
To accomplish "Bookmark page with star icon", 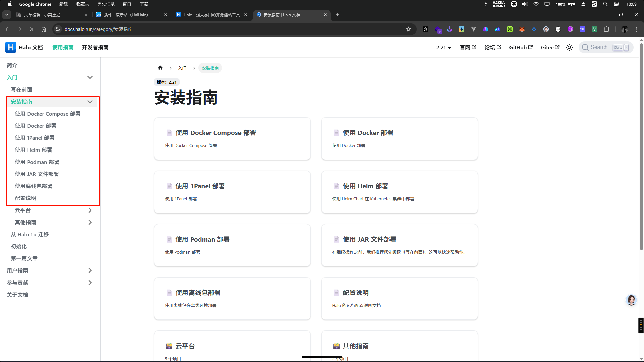I will [409, 29].
